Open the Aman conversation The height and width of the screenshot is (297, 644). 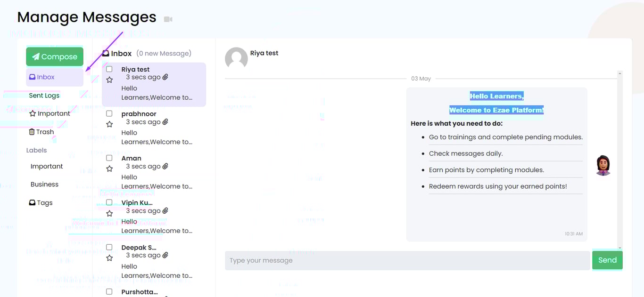pyautogui.click(x=154, y=172)
